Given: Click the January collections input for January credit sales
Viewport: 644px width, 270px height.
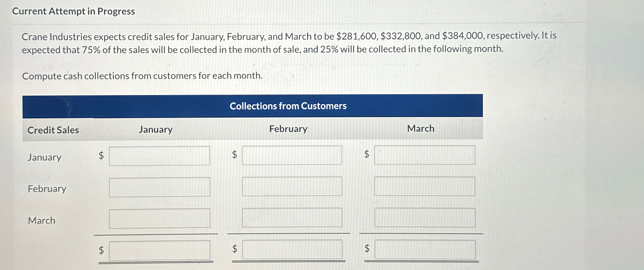Looking at the screenshot, I should (159, 155).
